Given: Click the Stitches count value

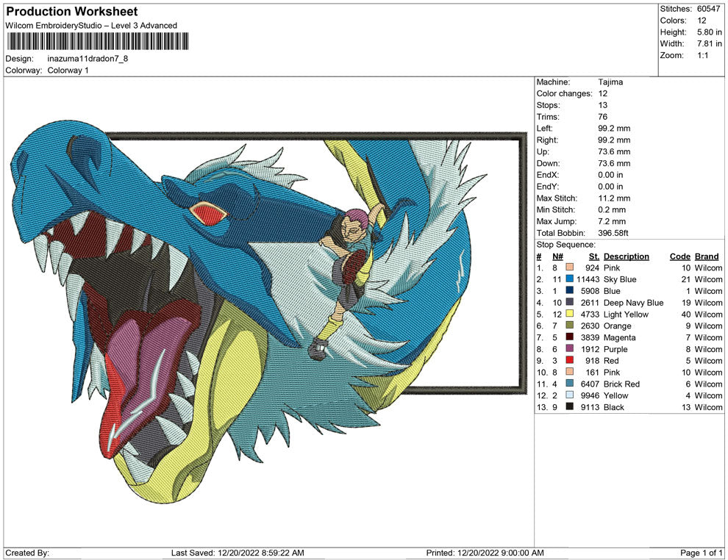Looking at the screenshot, I should (707, 9).
